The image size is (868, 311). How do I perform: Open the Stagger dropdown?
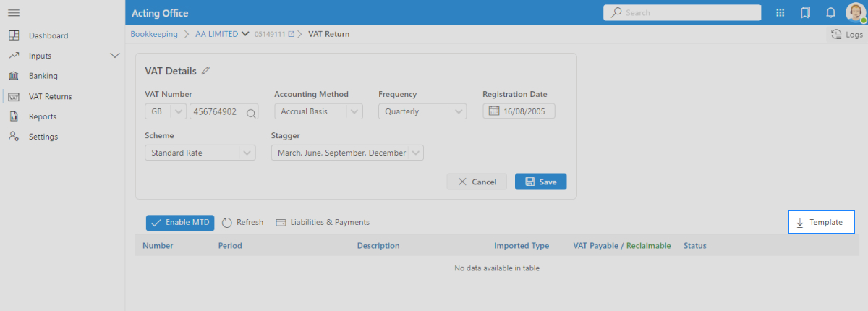pos(415,153)
